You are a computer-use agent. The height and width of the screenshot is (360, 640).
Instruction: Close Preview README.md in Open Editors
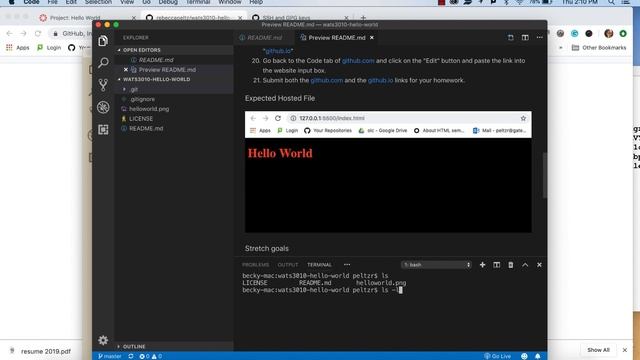click(x=126, y=70)
